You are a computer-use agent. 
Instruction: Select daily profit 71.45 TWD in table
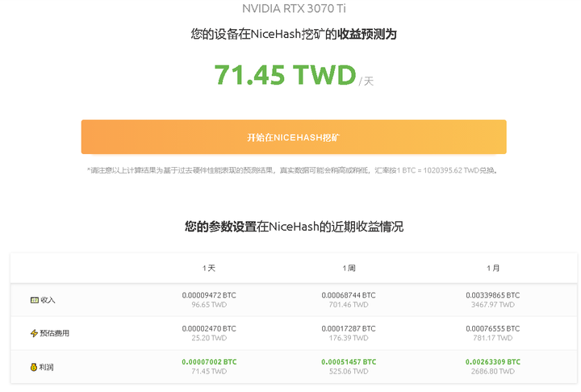pos(209,371)
